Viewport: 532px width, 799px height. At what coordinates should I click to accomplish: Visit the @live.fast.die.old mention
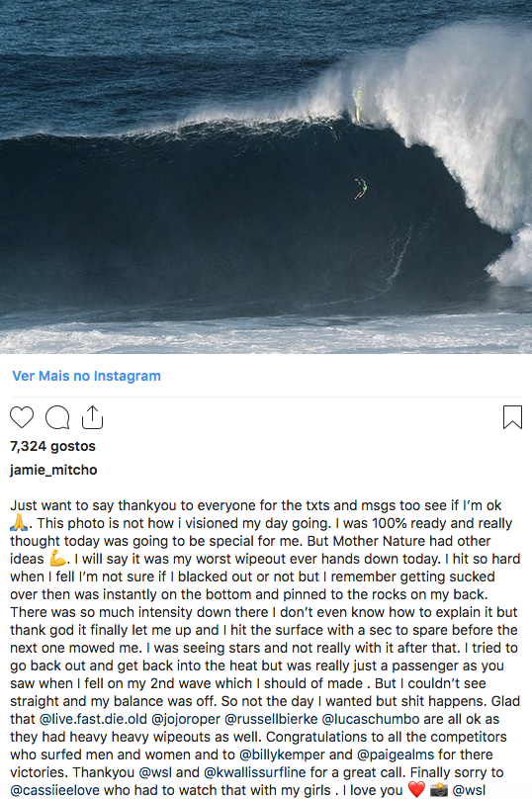click(93, 719)
